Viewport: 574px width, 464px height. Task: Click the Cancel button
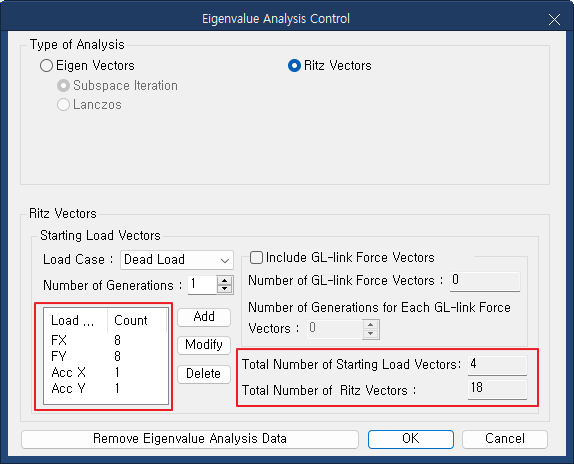pyautogui.click(x=505, y=439)
